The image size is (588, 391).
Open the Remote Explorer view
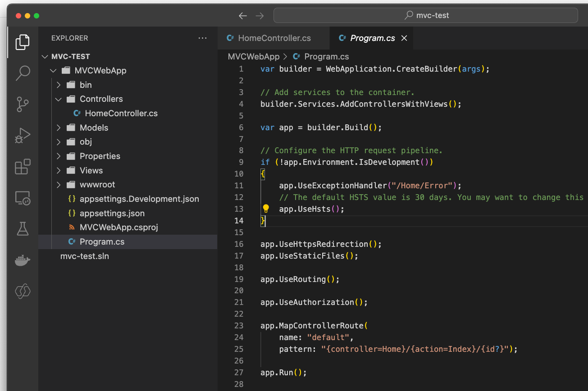coord(23,198)
